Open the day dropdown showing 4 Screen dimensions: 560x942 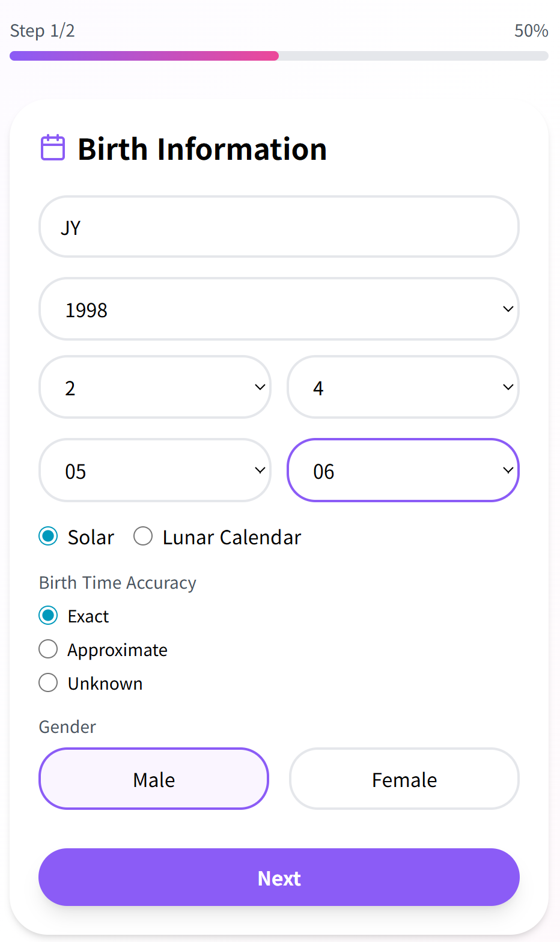tap(403, 387)
